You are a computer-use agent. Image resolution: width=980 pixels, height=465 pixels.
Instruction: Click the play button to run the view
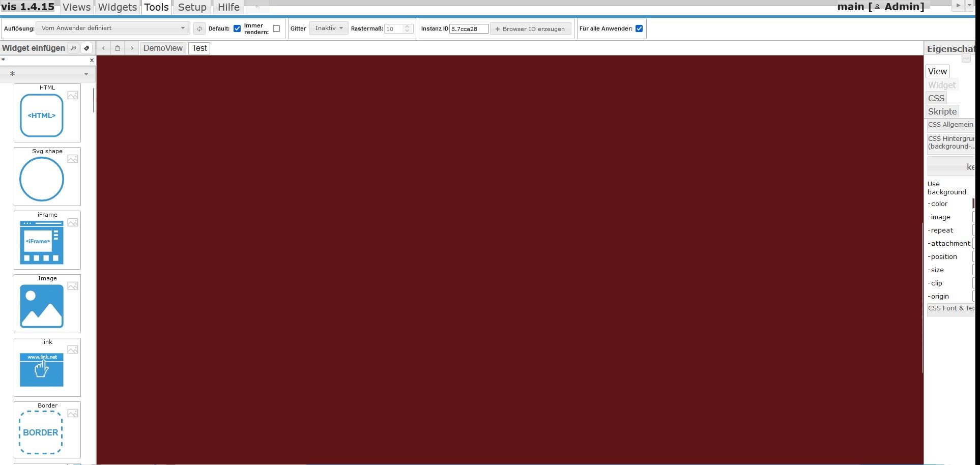pos(958,5)
